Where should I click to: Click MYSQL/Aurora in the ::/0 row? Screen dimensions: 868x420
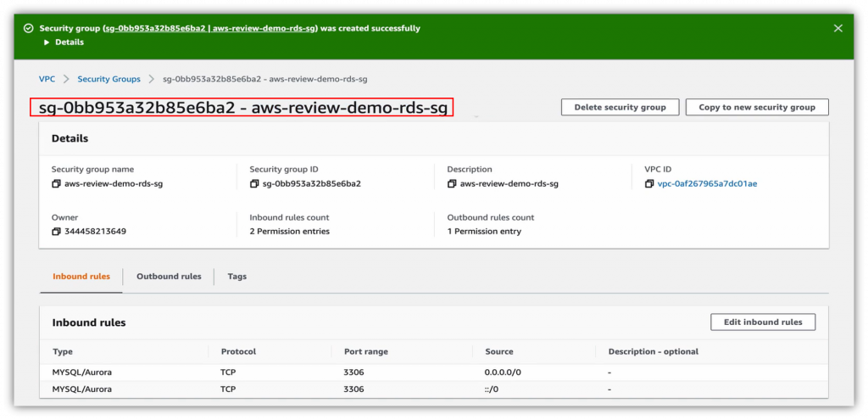(82, 389)
